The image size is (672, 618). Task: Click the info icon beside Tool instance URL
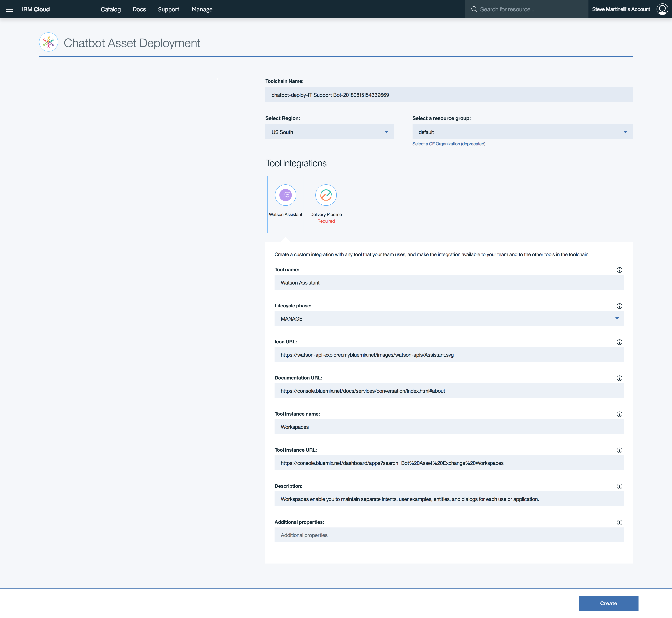619,451
